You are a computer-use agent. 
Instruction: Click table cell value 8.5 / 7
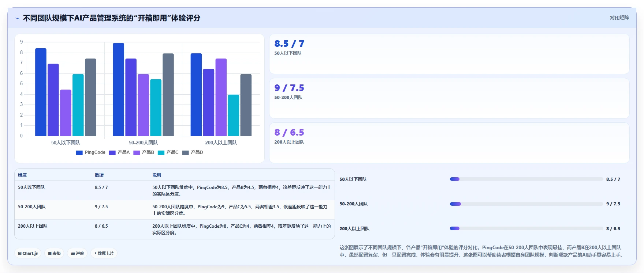(101, 187)
